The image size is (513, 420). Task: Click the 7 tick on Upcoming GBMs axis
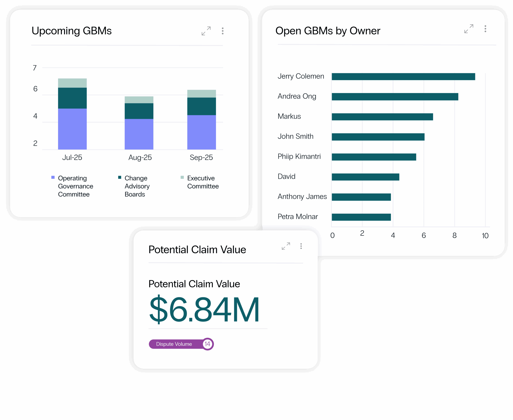(x=35, y=68)
